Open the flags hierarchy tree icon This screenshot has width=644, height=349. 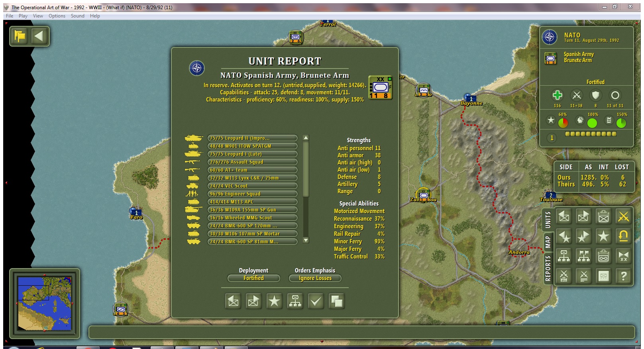pyautogui.click(x=583, y=256)
